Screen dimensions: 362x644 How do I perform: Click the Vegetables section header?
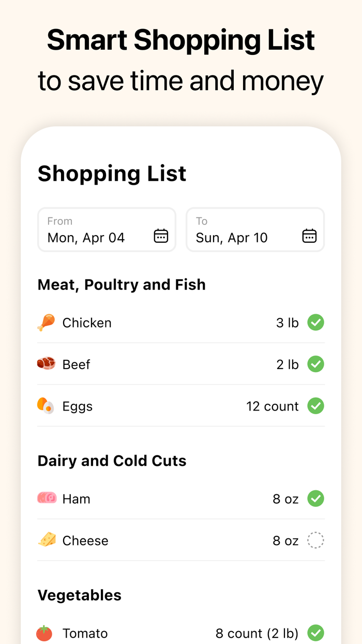(x=79, y=595)
